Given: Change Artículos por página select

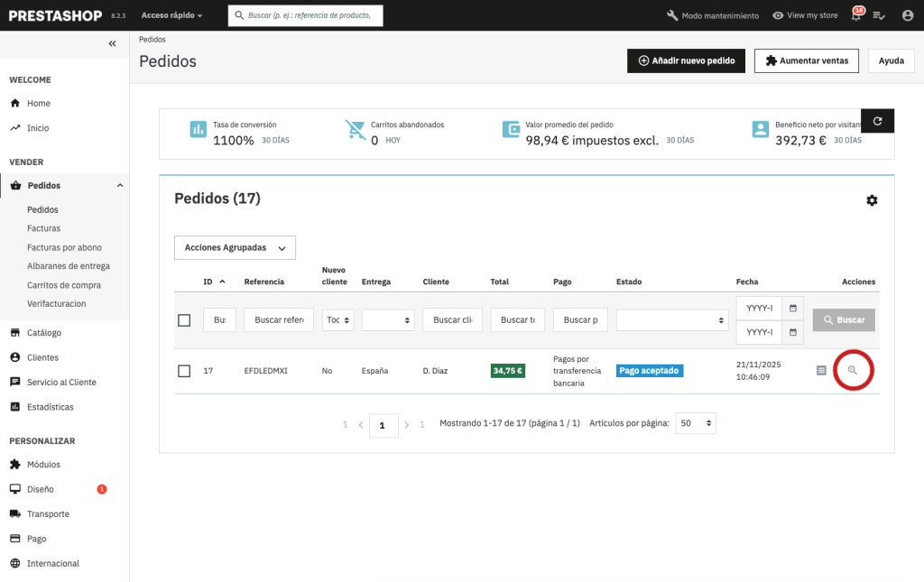Looking at the screenshot, I should pyautogui.click(x=696, y=423).
